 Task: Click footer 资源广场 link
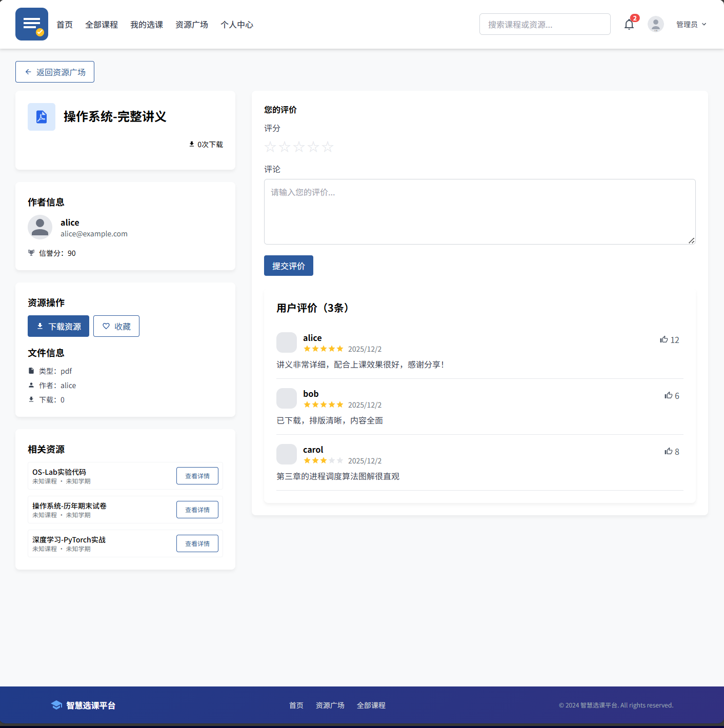tap(330, 705)
